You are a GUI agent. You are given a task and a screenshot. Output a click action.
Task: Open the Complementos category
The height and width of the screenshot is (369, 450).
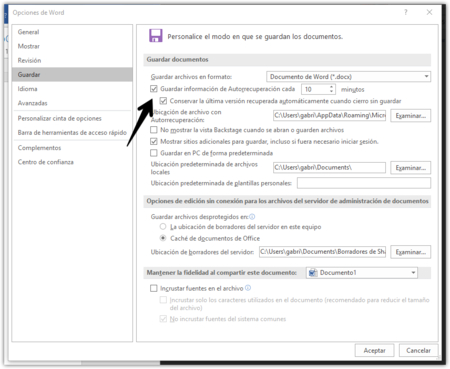tap(72, 148)
